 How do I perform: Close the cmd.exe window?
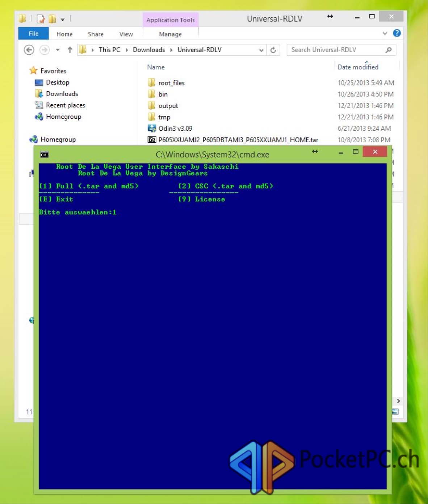pos(375,152)
